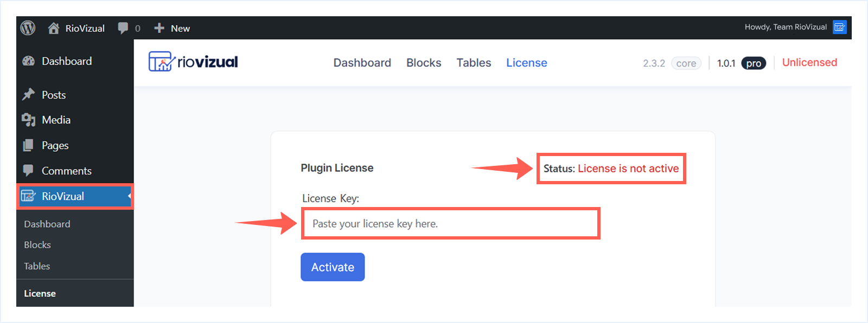This screenshot has width=868, height=323.
Task: Click the Pages icon in sidebar
Action: click(x=28, y=145)
